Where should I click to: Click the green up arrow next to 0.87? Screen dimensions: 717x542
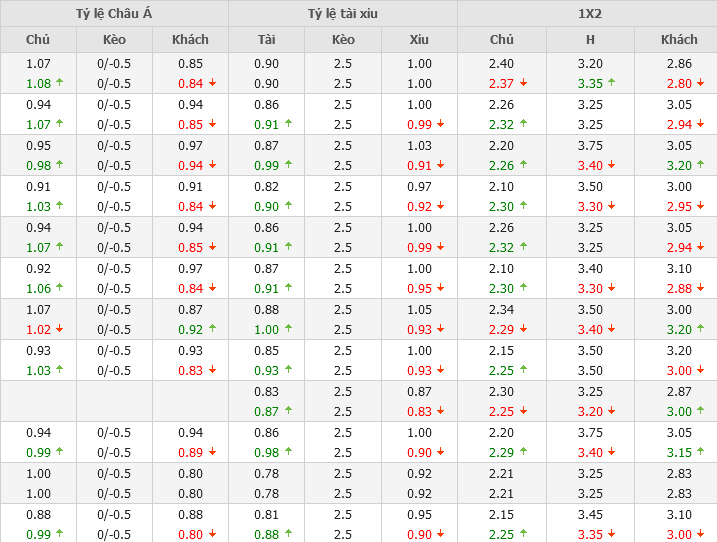pos(289,412)
